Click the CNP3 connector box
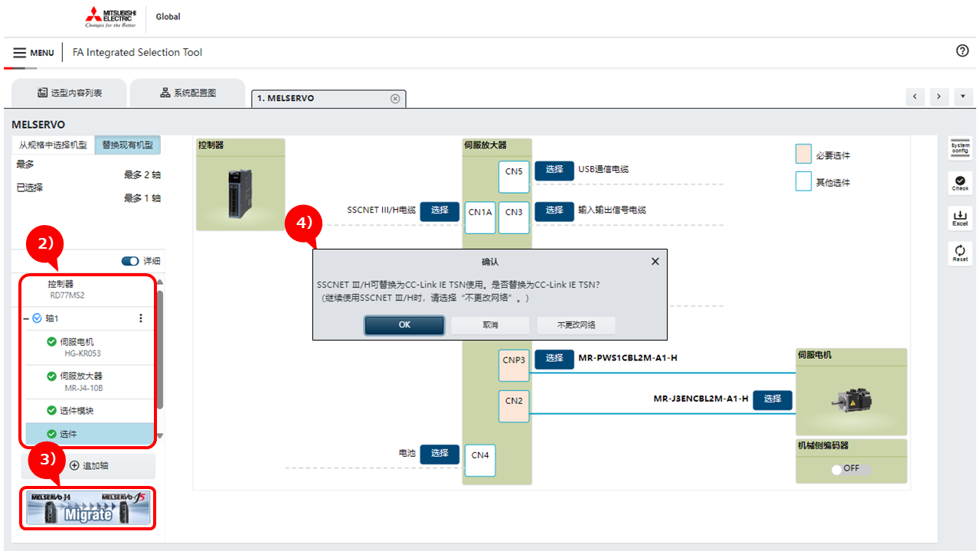Viewport: 980px width, 551px height. tap(514, 365)
